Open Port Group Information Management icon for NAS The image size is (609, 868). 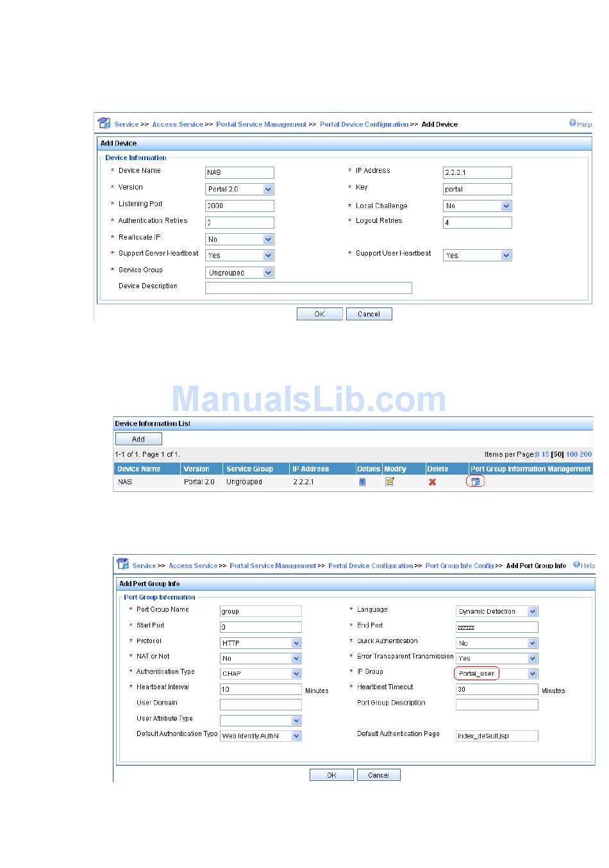tap(476, 482)
